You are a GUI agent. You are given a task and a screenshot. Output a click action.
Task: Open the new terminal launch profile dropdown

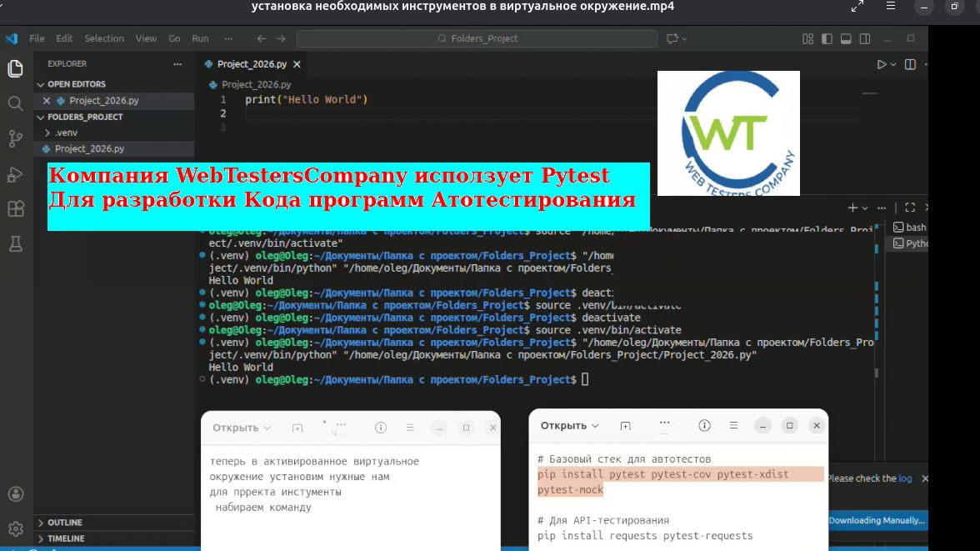point(865,208)
